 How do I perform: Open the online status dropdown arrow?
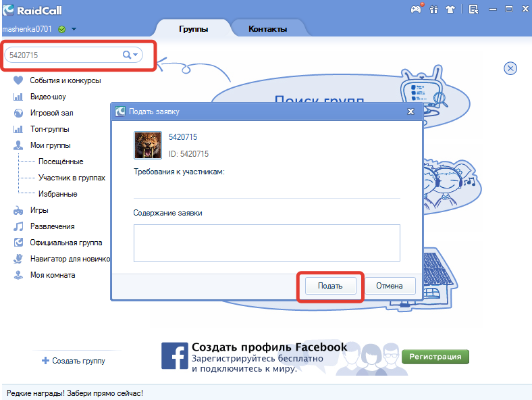click(x=74, y=29)
